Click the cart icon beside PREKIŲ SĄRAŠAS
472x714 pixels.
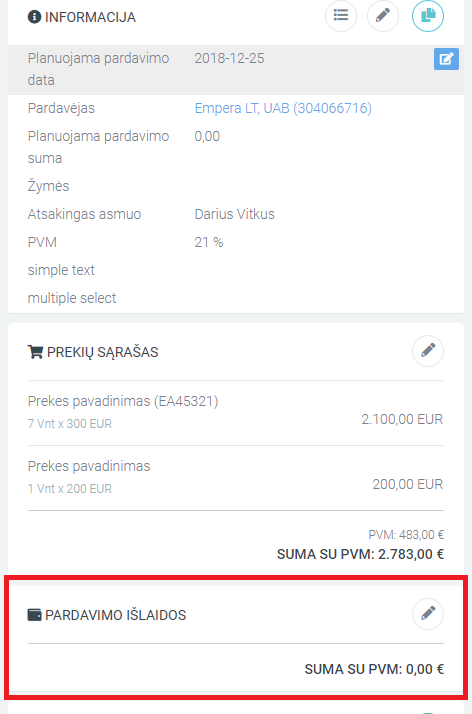tap(36, 352)
